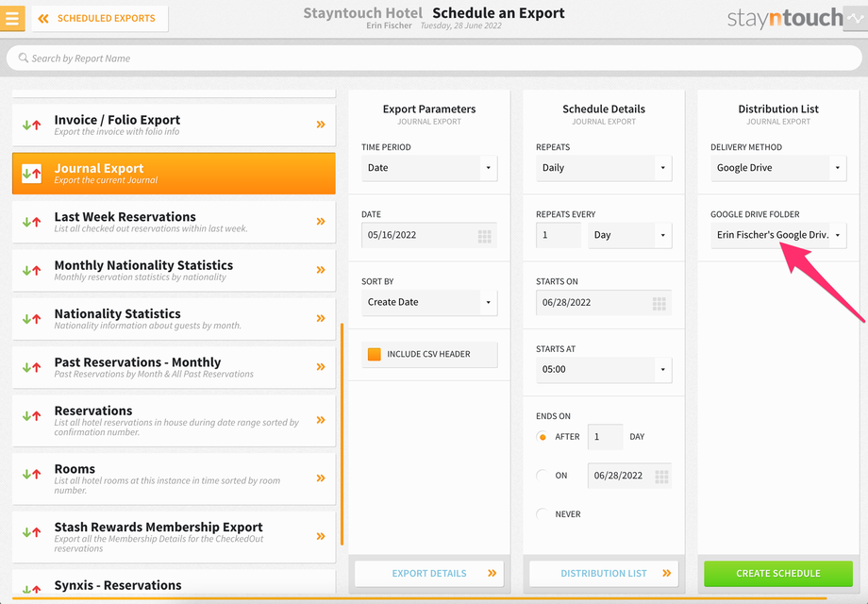Click the Date field showing 05/16/2022
The height and width of the screenshot is (604, 868).
pyautogui.click(x=429, y=235)
